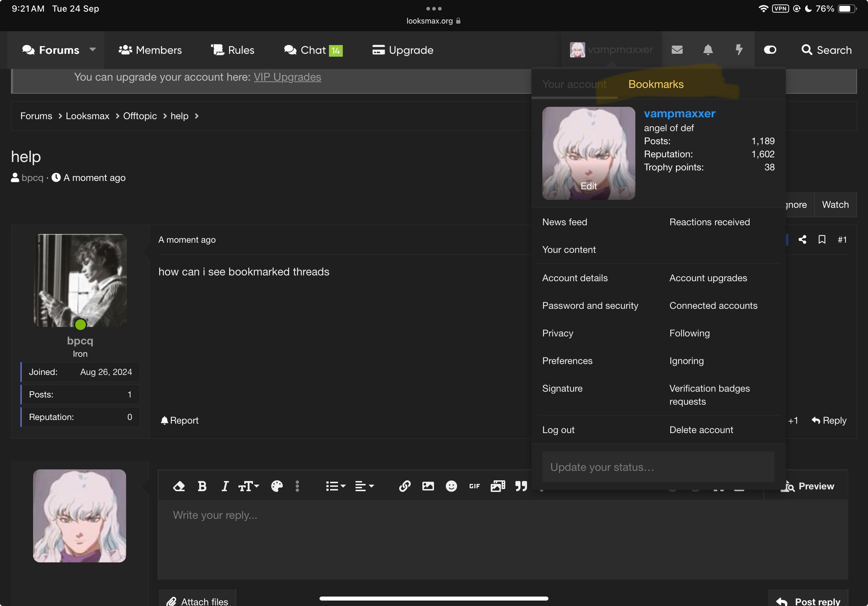Viewport: 868px width, 606px height.
Task: Insert a link with link icon
Action: click(405, 486)
